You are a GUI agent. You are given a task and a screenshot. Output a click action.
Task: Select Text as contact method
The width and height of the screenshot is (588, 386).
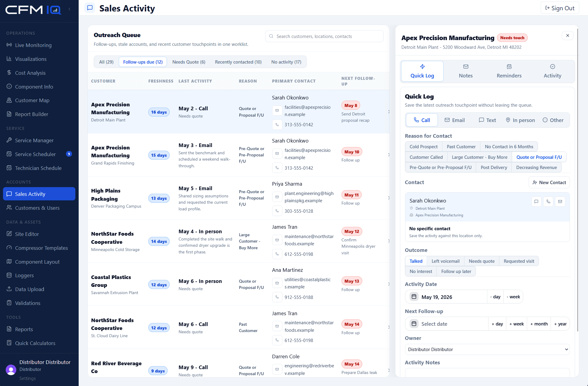pos(487,120)
